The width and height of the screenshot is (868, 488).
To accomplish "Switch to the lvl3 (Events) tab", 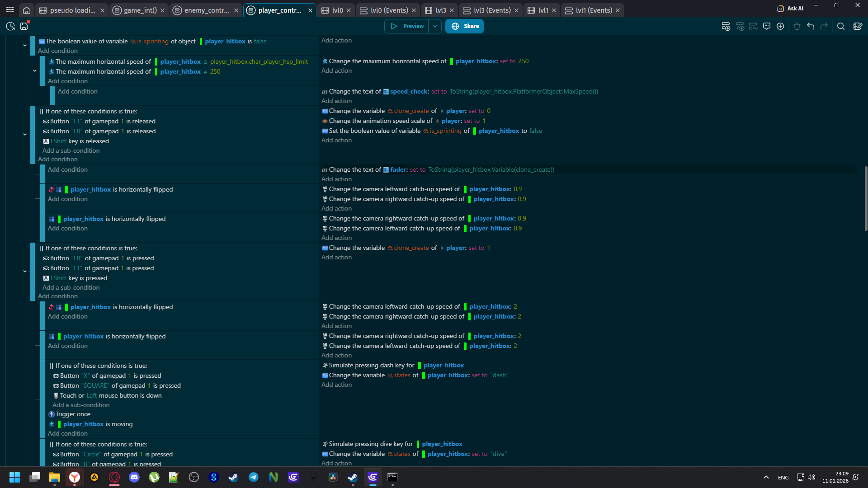I will tap(492, 10).
